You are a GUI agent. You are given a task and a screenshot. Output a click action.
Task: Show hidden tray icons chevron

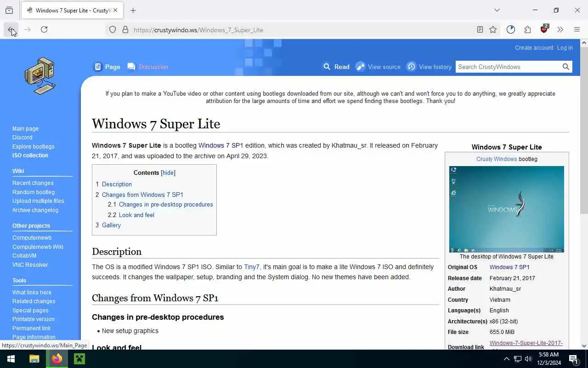pos(506,359)
